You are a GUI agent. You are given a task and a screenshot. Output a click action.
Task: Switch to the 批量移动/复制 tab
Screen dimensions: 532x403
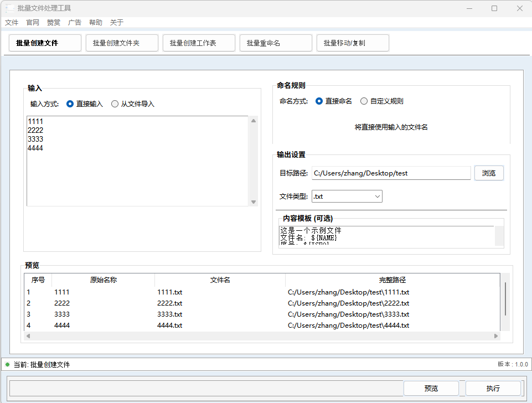[353, 43]
